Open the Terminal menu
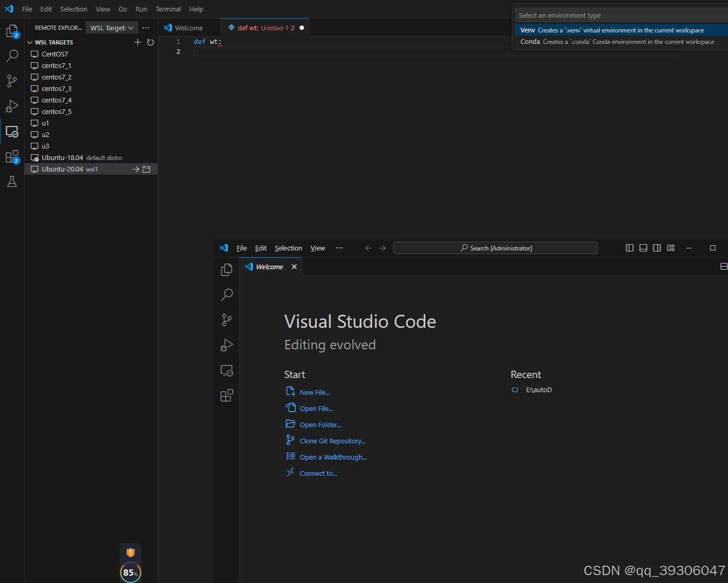The width and height of the screenshot is (728, 583). pyautogui.click(x=168, y=9)
